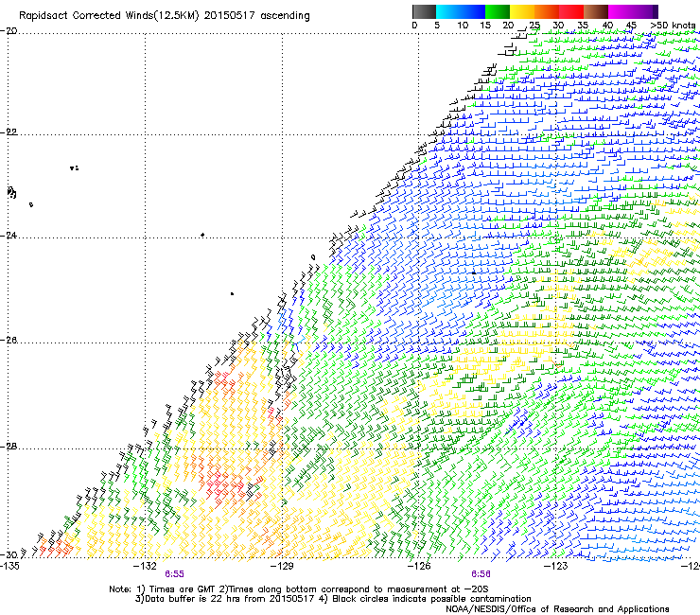
Task: Click the "-30" latitude axis label
Action: [x=9, y=554]
